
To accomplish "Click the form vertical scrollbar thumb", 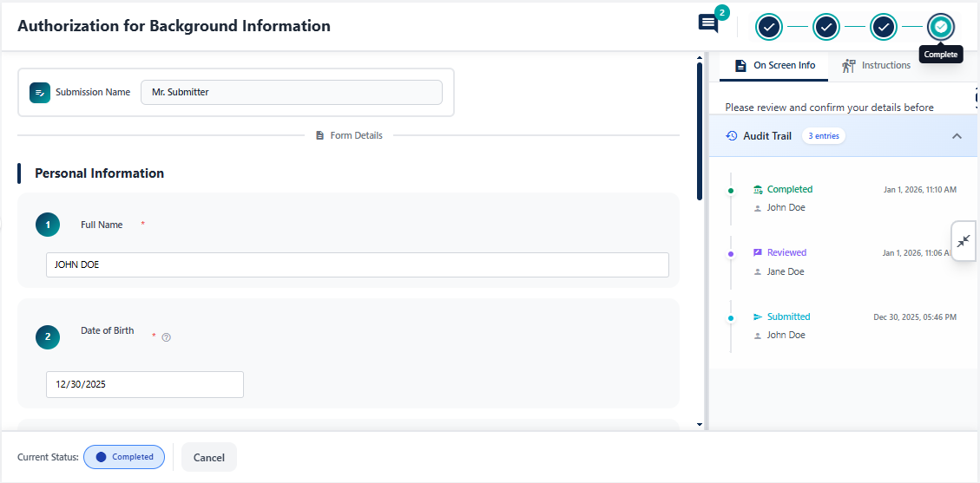I will [700, 132].
